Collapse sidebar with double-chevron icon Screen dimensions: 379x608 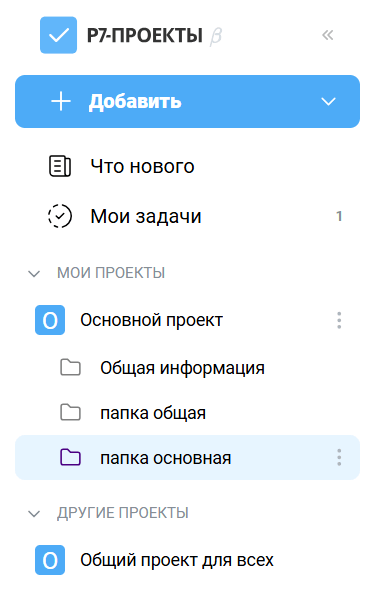pyautogui.click(x=327, y=35)
